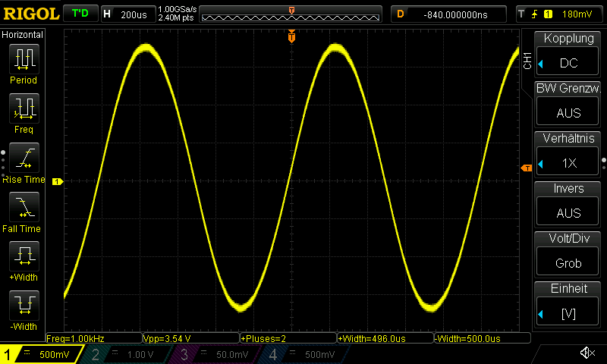Open the Einheit [V] unit selector
Viewport: 607px width, 364px height.
(x=568, y=306)
